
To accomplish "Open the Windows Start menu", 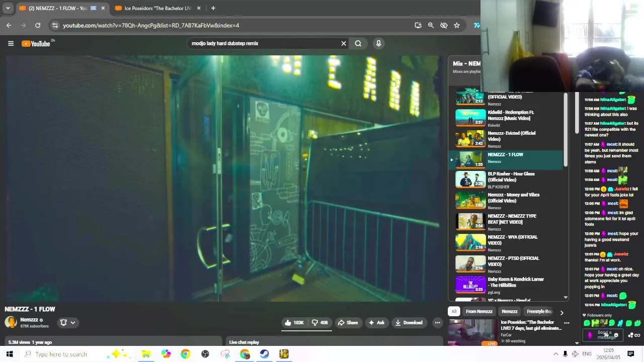I will point(9,354).
